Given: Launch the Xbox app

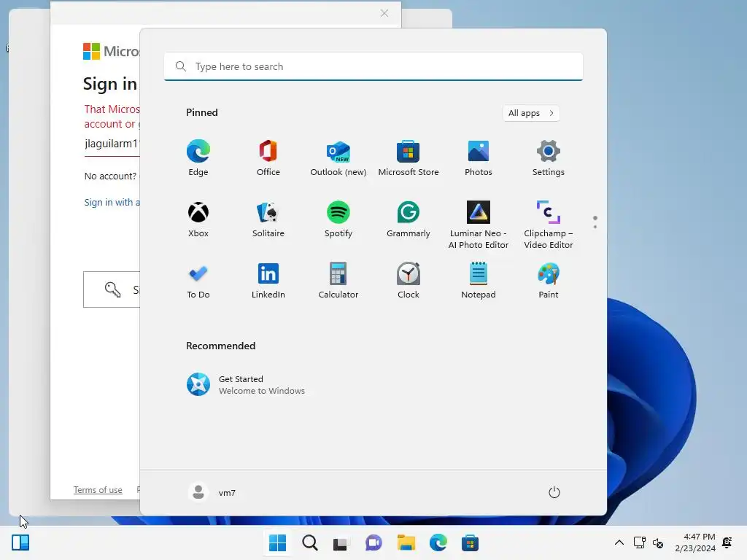Looking at the screenshot, I should click(198, 219).
